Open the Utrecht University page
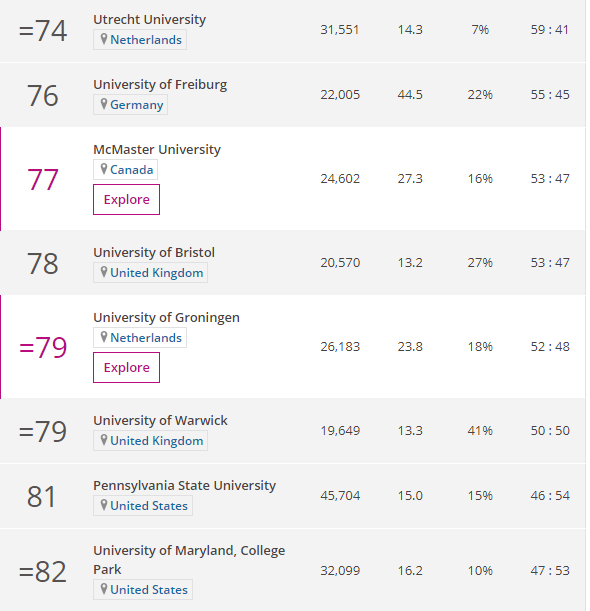 click(x=150, y=19)
